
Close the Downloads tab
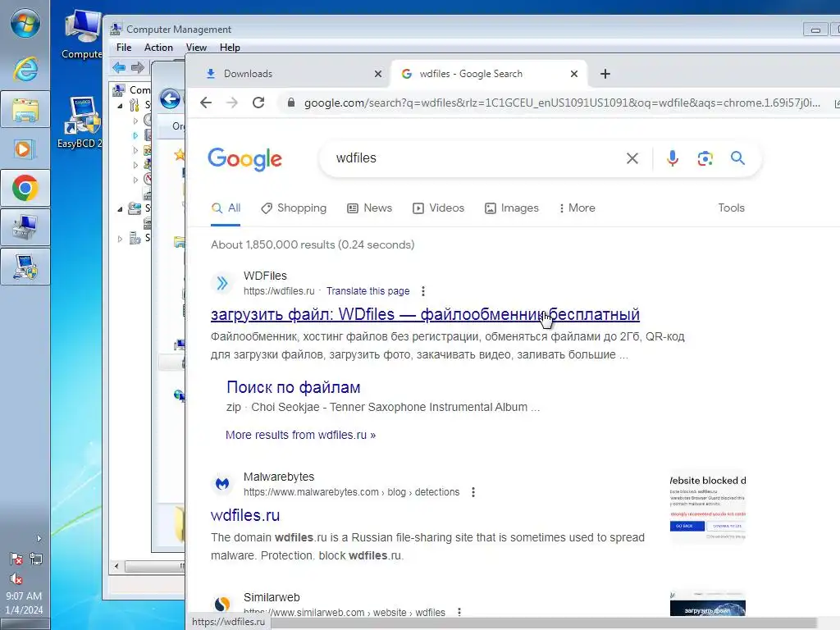pyautogui.click(x=378, y=73)
